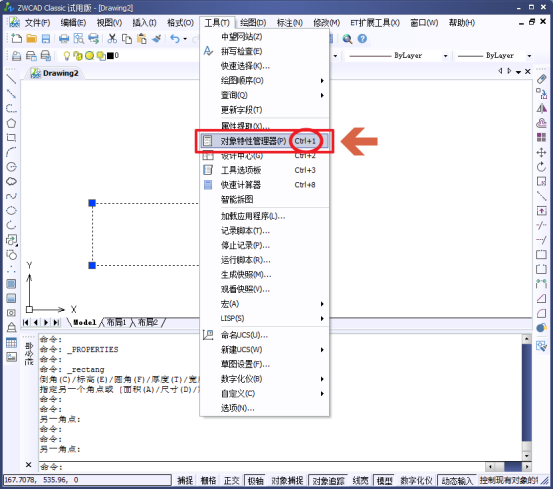Click the Undo arrow icon
Image resolution: width=554 pixels, height=490 pixels.
click(175, 39)
